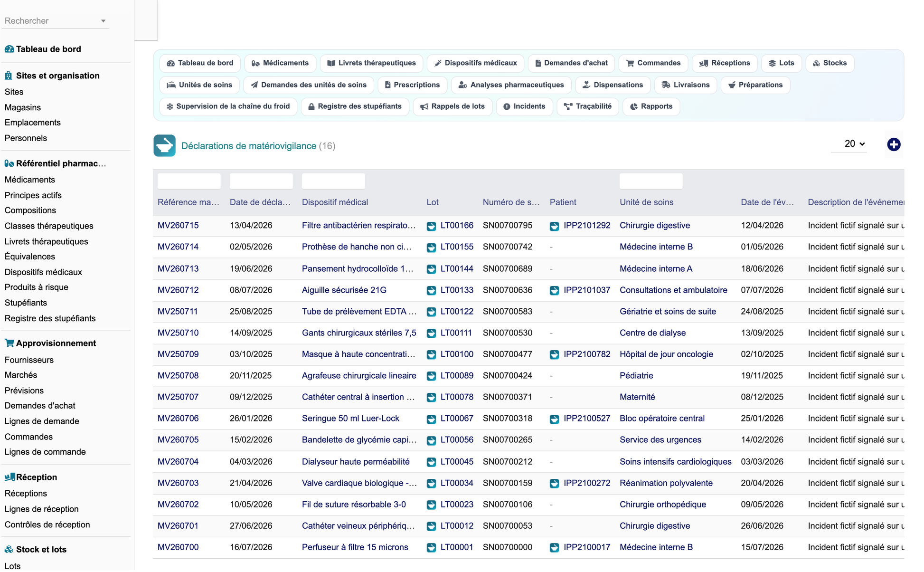The height and width of the screenshot is (572, 924).
Task: Click patient icon beside IPP2100272
Action: point(554,484)
